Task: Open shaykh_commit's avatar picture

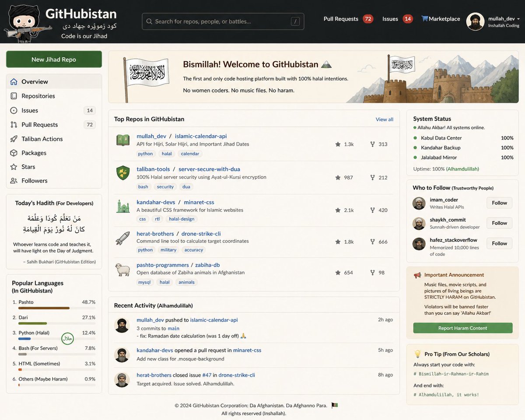Action: coord(419,224)
